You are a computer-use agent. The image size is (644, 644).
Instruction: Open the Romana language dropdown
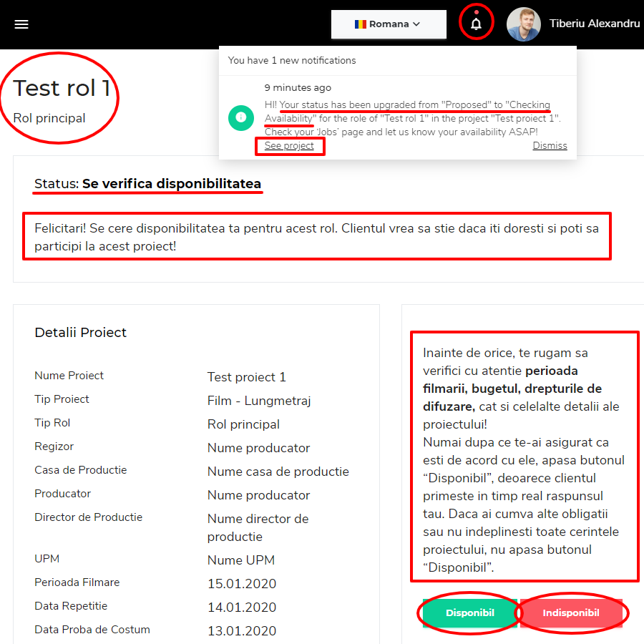[388, 24]
